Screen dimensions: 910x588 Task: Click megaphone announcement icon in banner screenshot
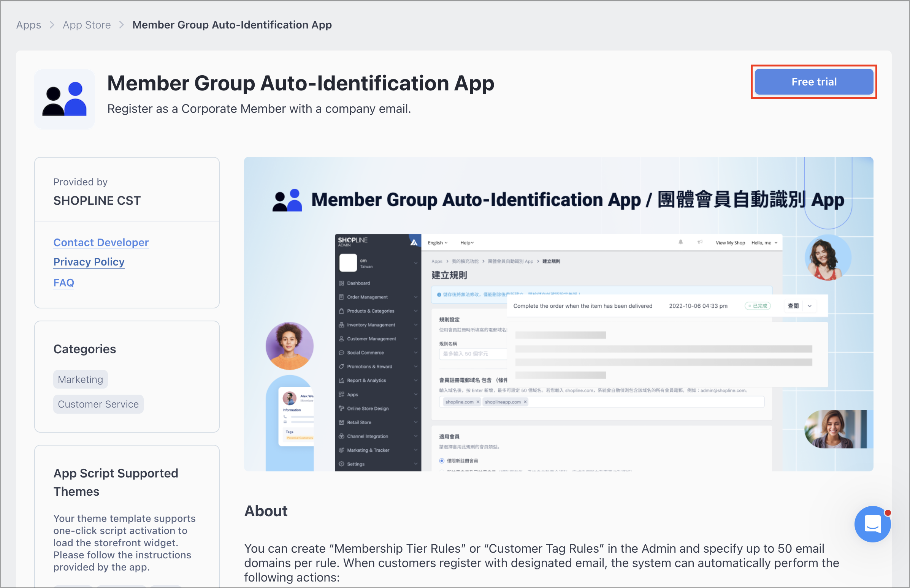699,242
